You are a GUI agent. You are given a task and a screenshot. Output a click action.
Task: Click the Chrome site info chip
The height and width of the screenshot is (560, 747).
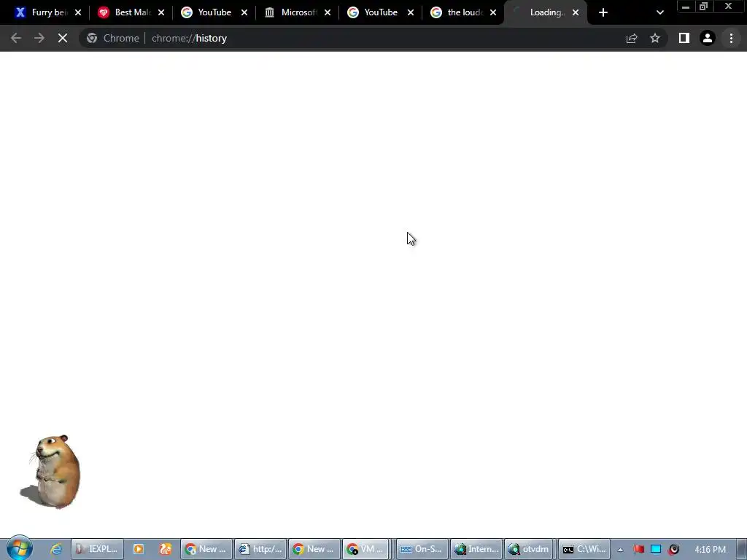point(113,38)
